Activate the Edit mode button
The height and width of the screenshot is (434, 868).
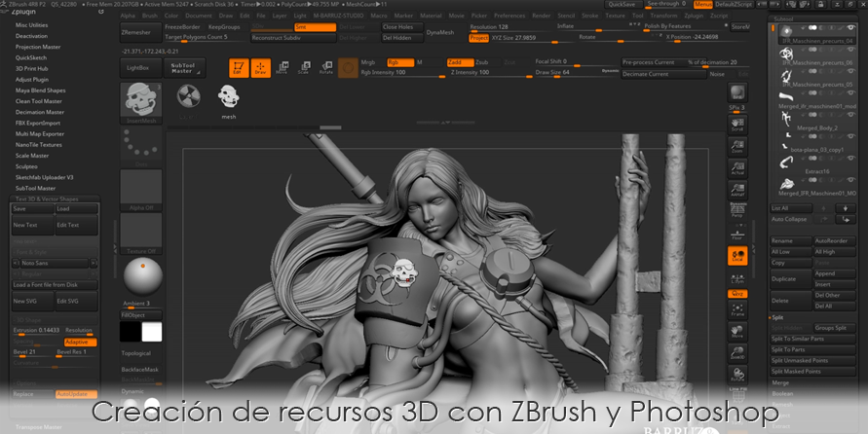239,68
